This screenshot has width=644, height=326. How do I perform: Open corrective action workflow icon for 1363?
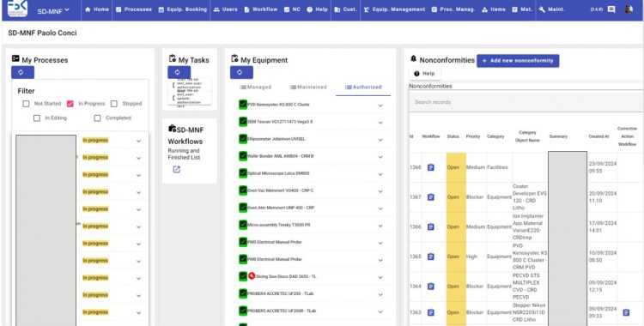pos(626,312)
